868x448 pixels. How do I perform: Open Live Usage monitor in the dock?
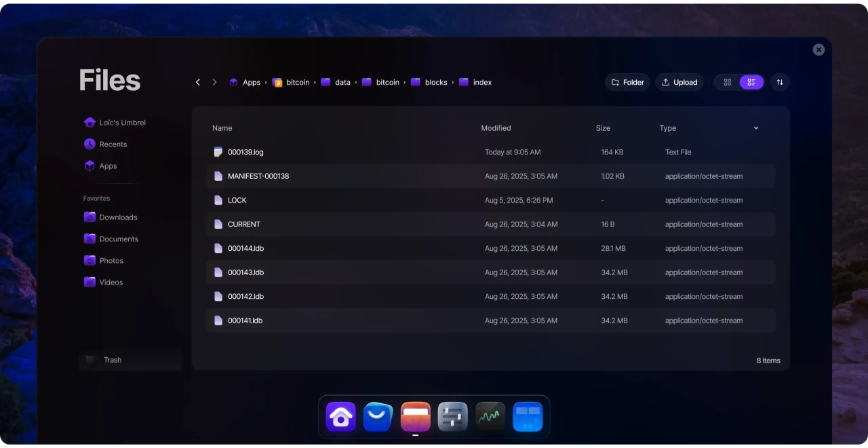tap(490, 417)
